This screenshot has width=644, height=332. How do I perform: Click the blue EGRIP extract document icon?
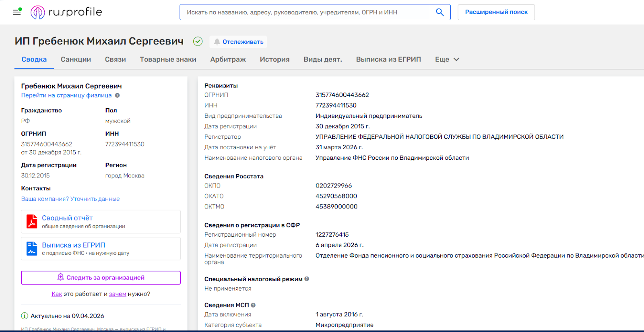[32, 248]
